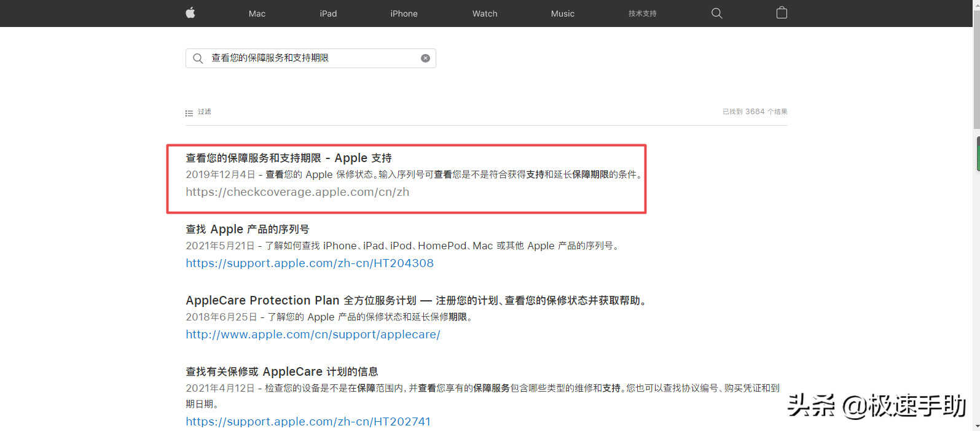Follow the checkcoverage.apple.com/cn/zh link

pyautogui.click(x=297, y=192)
